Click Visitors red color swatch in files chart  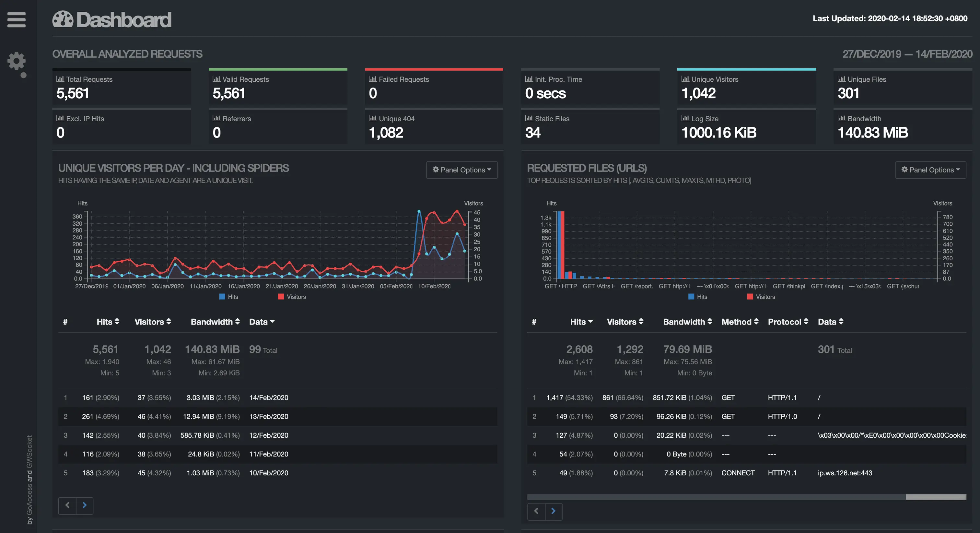[750, 297]
